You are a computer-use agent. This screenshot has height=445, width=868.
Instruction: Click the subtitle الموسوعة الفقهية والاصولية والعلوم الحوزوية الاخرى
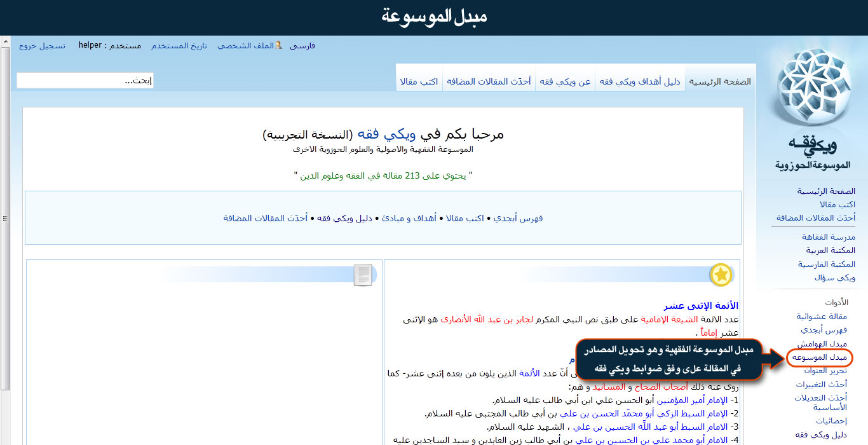383,149
